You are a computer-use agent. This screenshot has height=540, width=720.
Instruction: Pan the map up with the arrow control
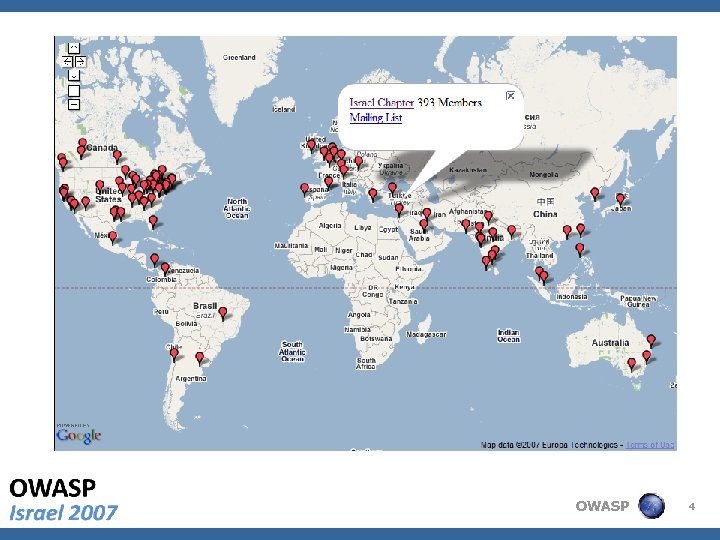74,48
